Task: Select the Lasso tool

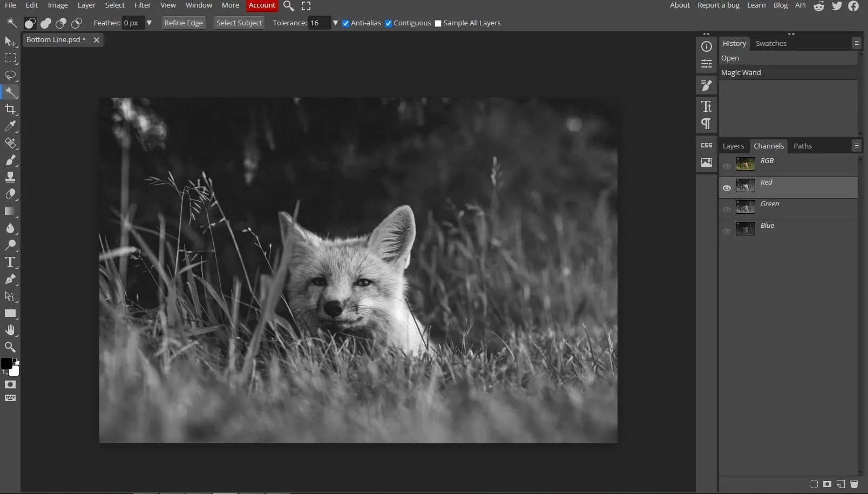Action: tap(10, 75)
